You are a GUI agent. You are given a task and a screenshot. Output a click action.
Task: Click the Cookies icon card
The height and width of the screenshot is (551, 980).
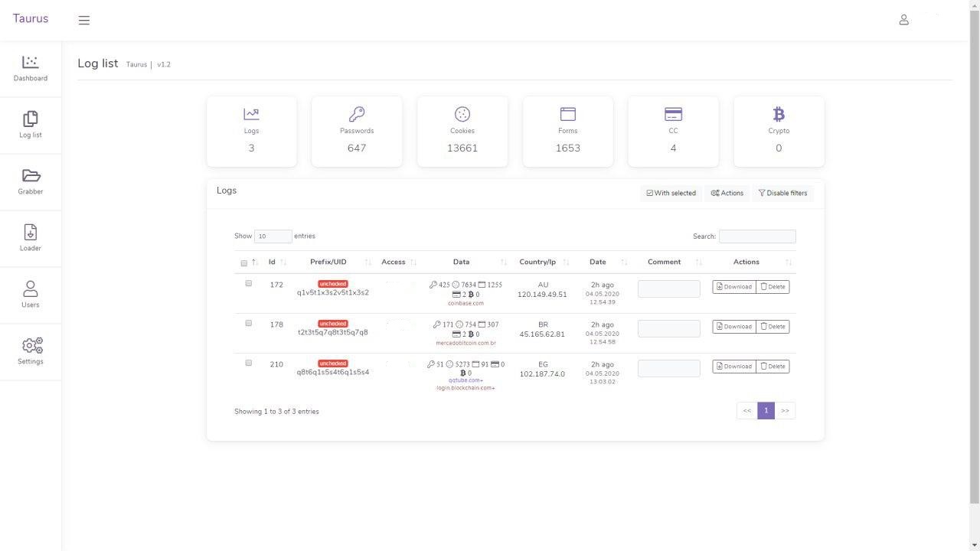click(462, 131)
